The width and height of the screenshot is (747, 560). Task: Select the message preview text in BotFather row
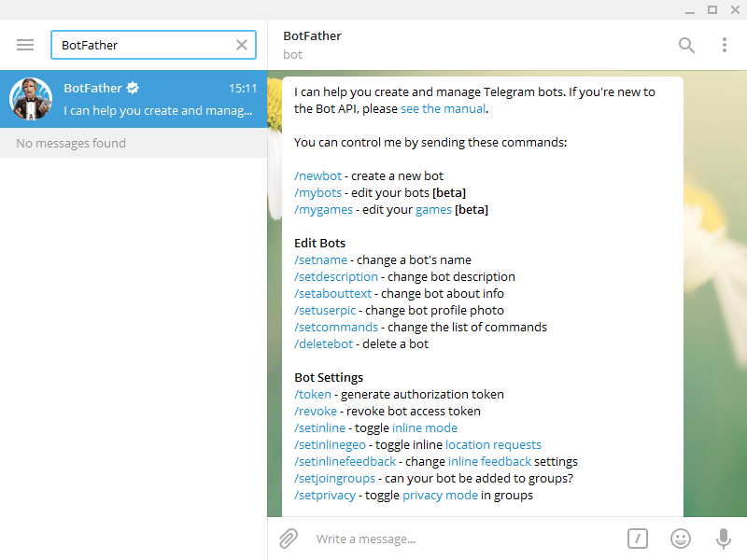[158, 110]
